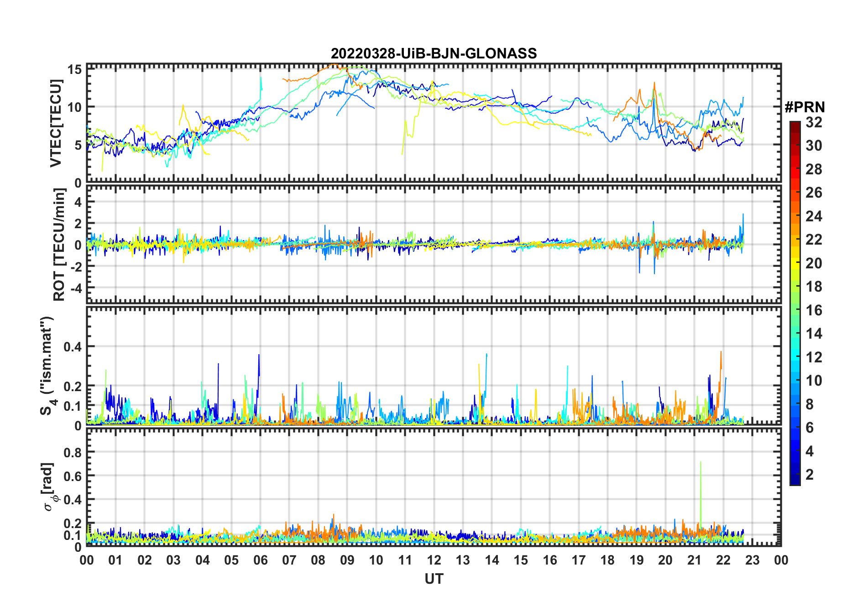Click the orange S4 peak near 22 UT
This screenshot has width=868, height=607.
tap(721, 352)
